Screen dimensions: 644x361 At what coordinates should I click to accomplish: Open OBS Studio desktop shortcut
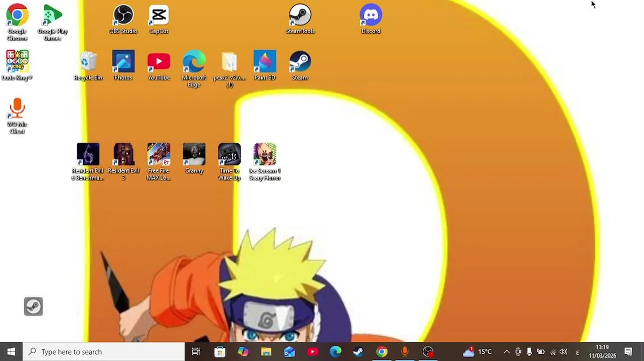(x=123, y=20)
